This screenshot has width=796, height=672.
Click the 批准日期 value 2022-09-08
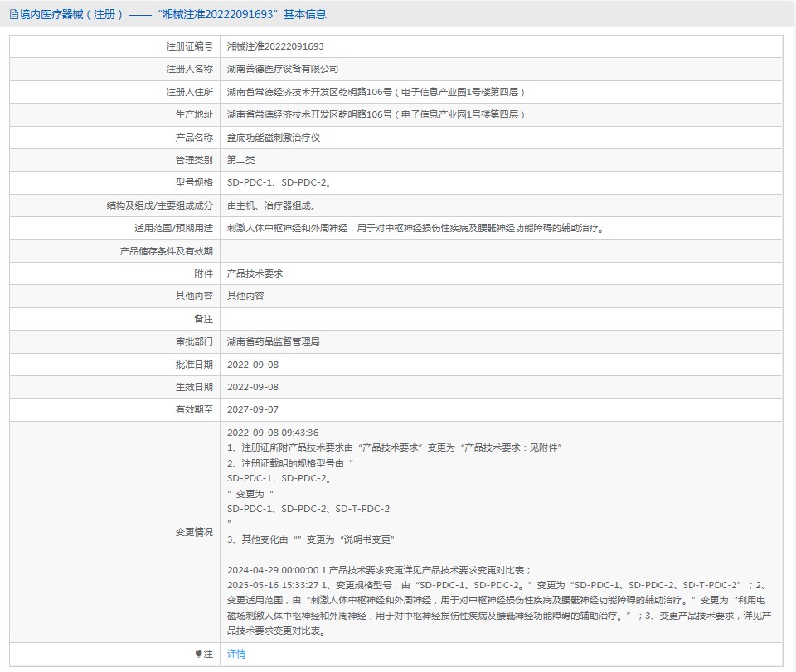[x=253, y=365]
